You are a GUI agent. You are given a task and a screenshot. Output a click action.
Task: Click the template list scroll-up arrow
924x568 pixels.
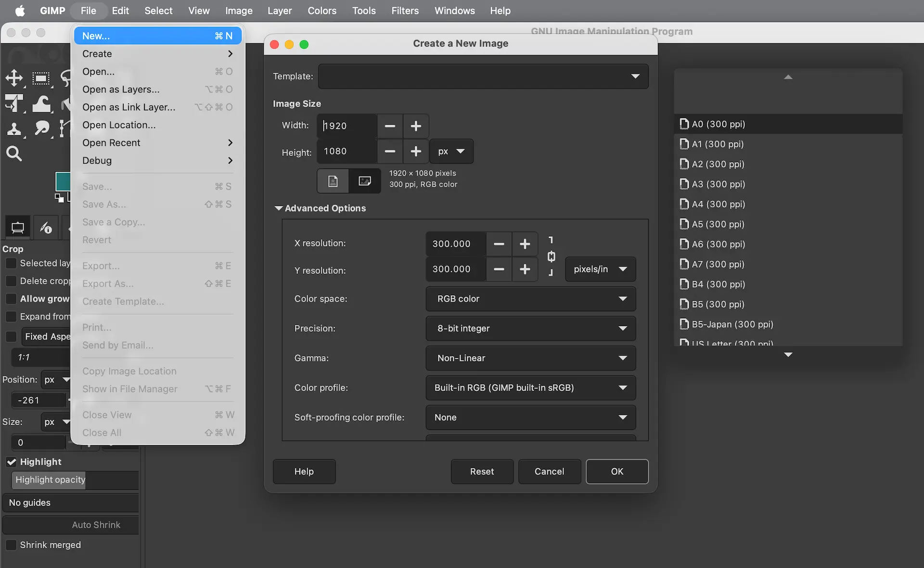(x=788, y=77)
